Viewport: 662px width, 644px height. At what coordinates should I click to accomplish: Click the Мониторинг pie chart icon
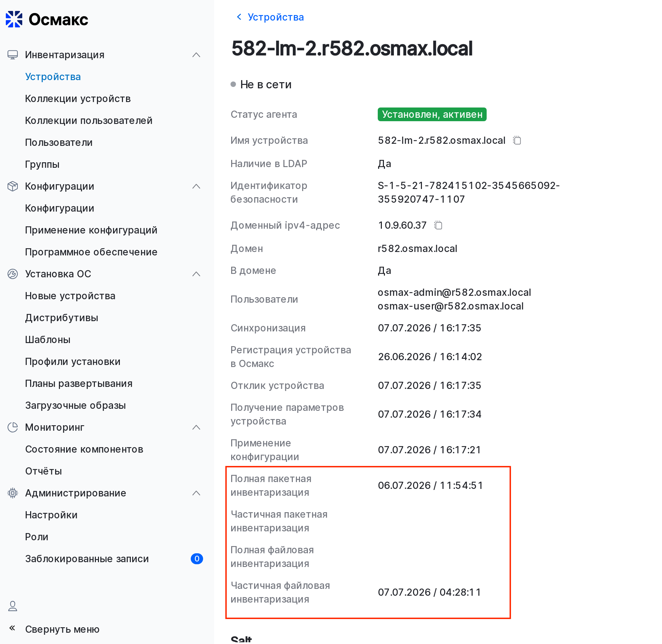[x=13, y=427]
